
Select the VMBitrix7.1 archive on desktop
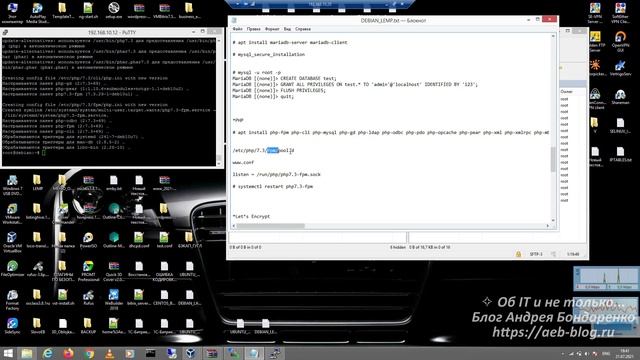tap(164, 11)
